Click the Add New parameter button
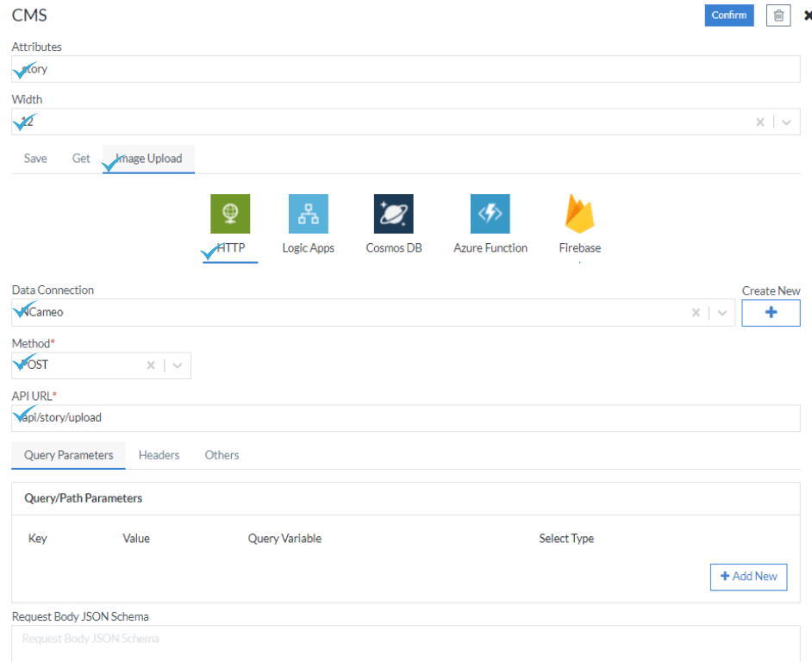This screenshot has width=812, height=662. click(x=748, y=577)
